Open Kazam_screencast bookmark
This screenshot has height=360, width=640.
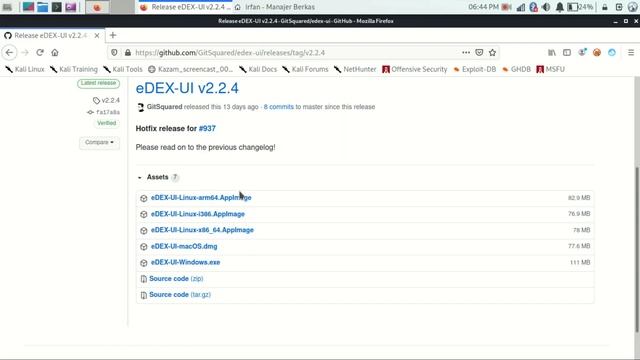tap(191, 69)
